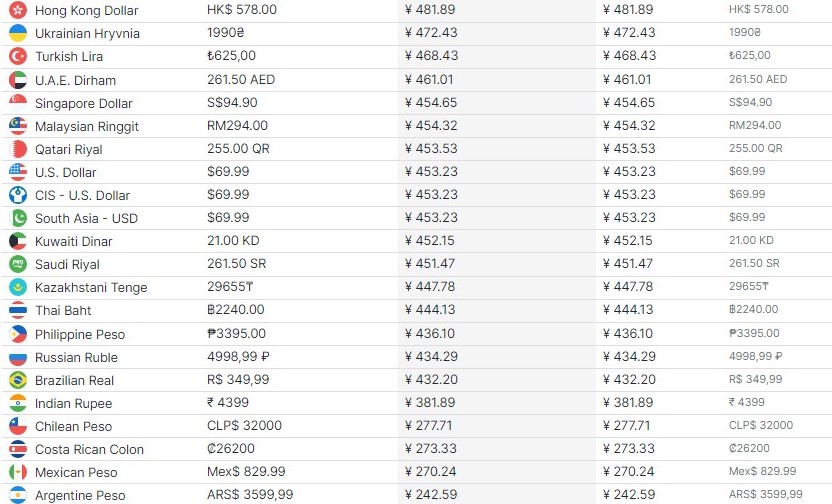
Task: Click the Saudi Arabia flag icon
Action: tap(18, 264)
